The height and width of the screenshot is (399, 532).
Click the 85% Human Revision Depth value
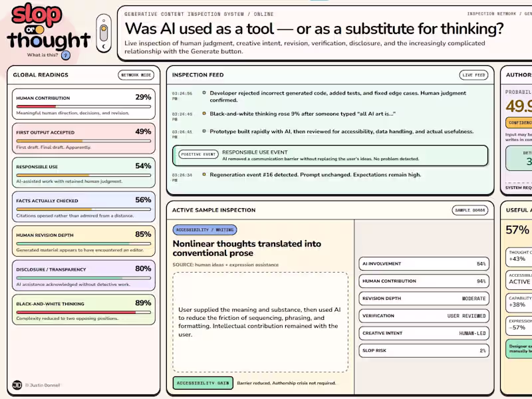pyautogui.click(x=143, y=234)
